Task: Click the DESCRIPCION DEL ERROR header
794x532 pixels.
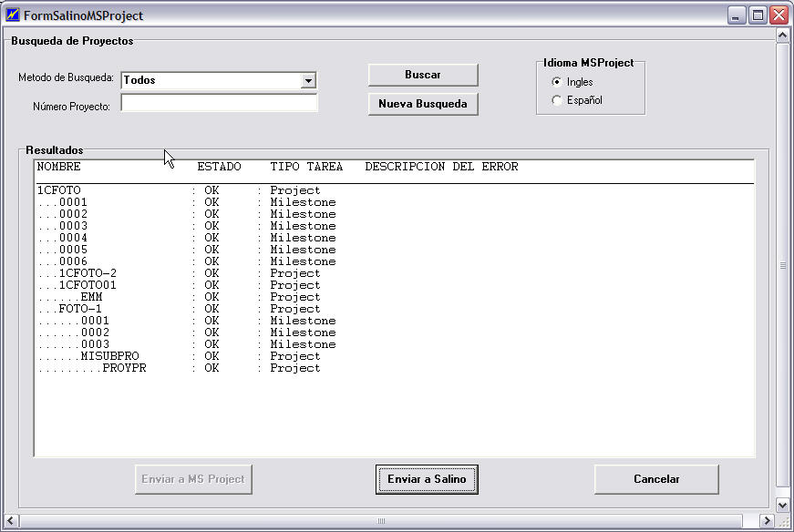Action: coord(441,167)
